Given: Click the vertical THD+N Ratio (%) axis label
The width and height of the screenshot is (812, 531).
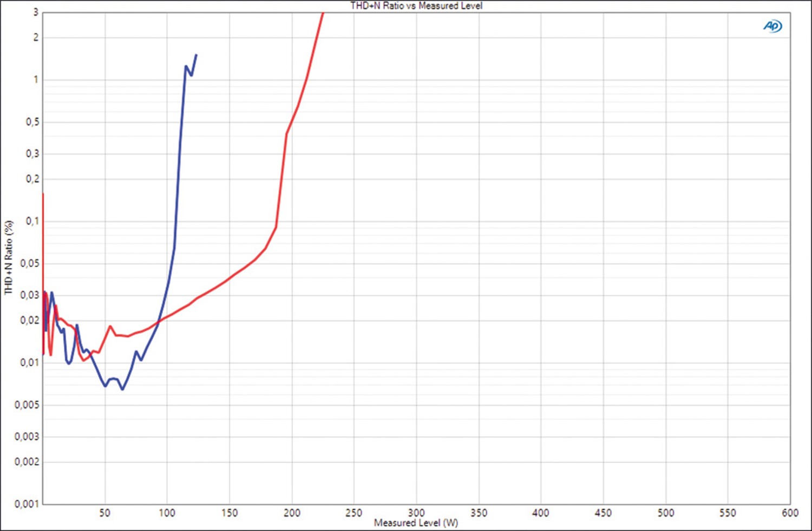Looking at the screenshot, I should click(x=8, y=257).
